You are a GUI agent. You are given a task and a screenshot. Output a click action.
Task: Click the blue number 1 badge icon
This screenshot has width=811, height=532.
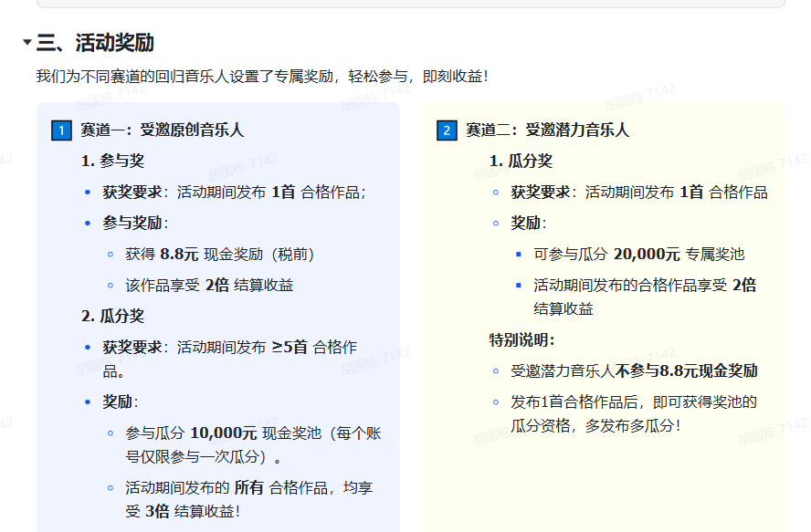click(x=60, y=130)
